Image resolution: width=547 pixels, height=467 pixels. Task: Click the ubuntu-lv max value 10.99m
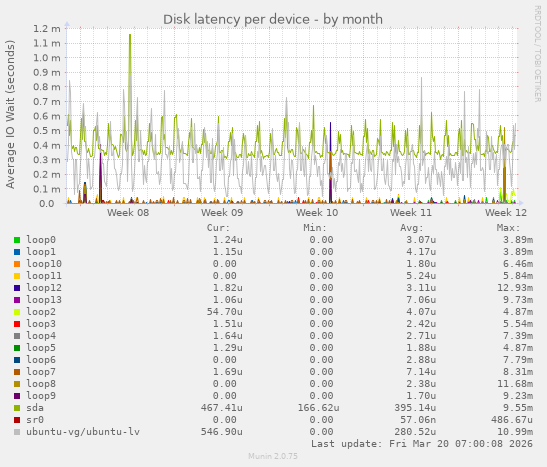[515, 432]
